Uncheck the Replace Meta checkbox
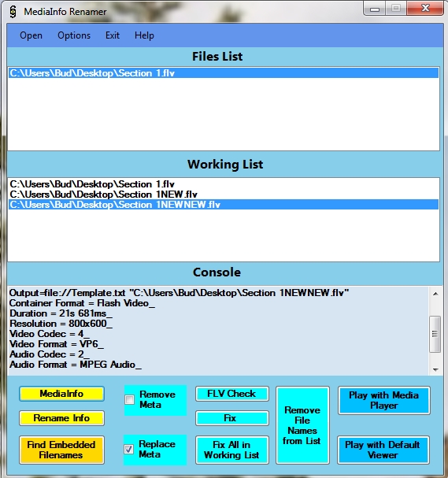This screenshot has height=478, width=448. click(x=129, y=449)
